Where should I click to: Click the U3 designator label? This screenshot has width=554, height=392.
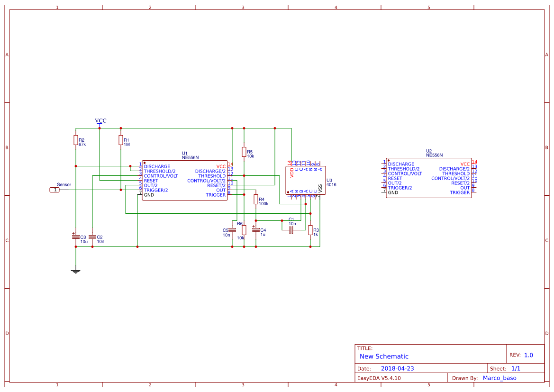click(x=329, y=180)
